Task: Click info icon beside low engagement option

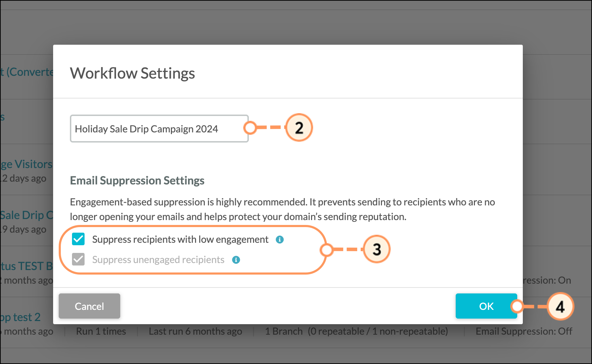Action: click(x=280, y=240)
